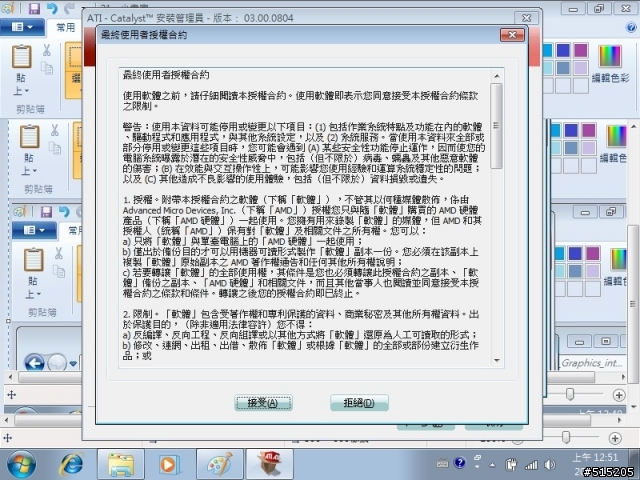Click the upper zoom slider handle in nested Paint

coord(570,394)
